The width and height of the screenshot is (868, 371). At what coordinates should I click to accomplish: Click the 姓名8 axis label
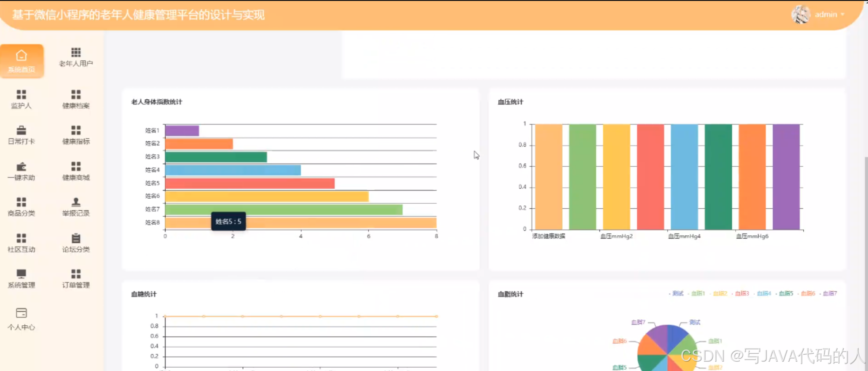pyautogui.click(x=152, y=222)
